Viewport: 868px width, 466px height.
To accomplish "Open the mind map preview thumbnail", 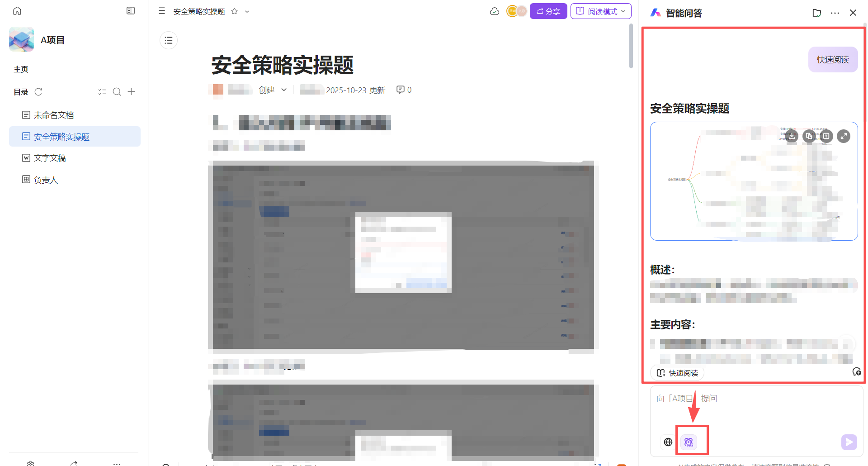I will [x=754, y=181].
